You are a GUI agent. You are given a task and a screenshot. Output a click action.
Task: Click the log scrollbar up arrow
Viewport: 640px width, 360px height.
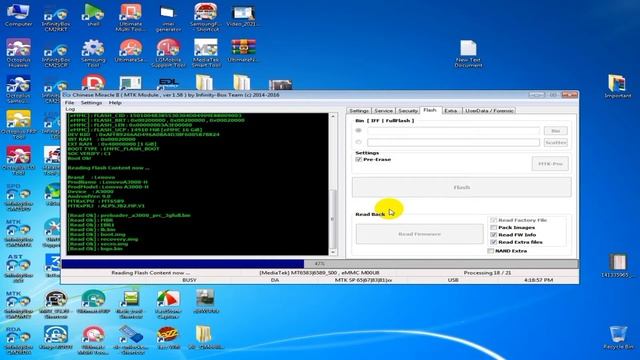tap(333, 117)
